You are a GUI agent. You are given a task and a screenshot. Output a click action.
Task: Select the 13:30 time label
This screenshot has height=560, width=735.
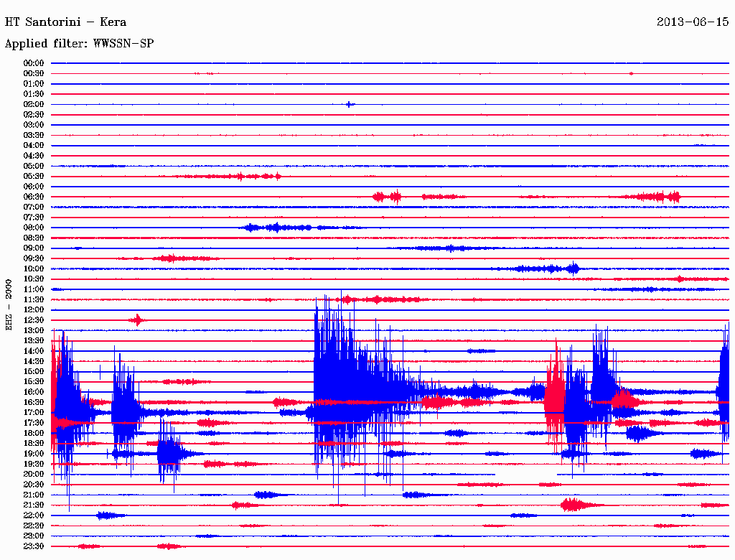[x=34, y=340]
